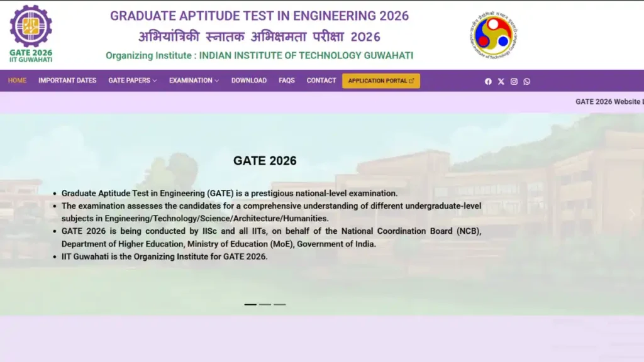Screen dimensions: 644x362
Task: Visit the Instagram icon link
Action: tap(514, 81)
